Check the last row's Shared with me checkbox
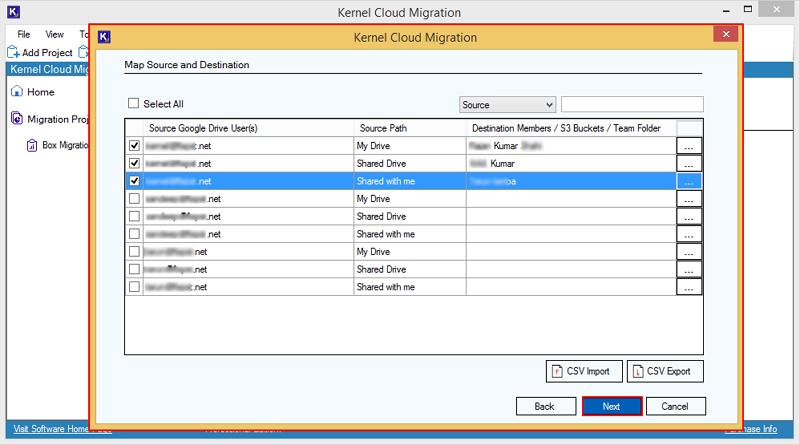This screenshot has width=800, height=445. [x=134, y=286]
